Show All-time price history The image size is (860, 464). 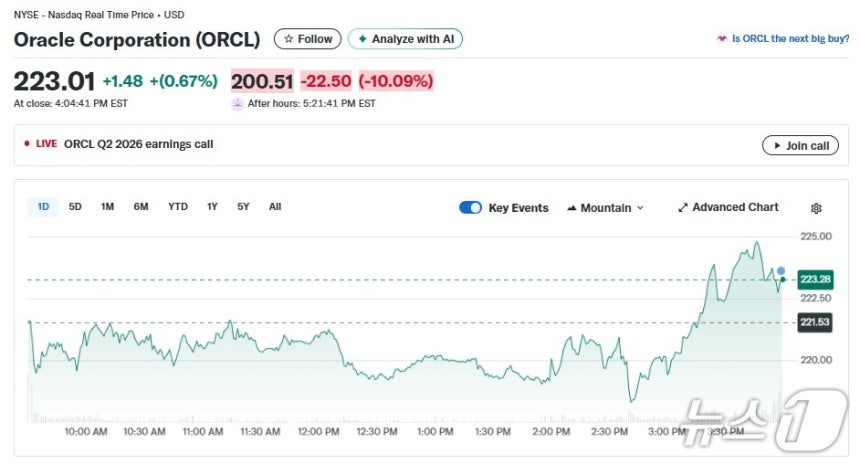275,207
